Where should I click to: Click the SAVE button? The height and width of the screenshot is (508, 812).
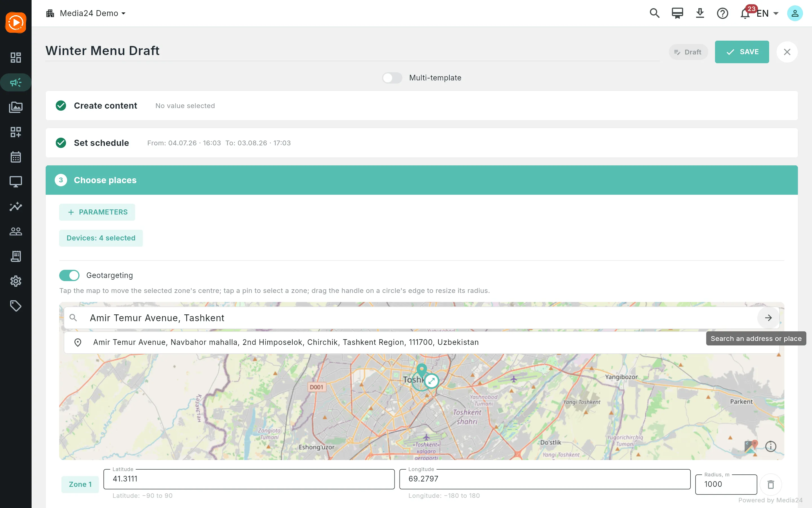pos(742,52)
